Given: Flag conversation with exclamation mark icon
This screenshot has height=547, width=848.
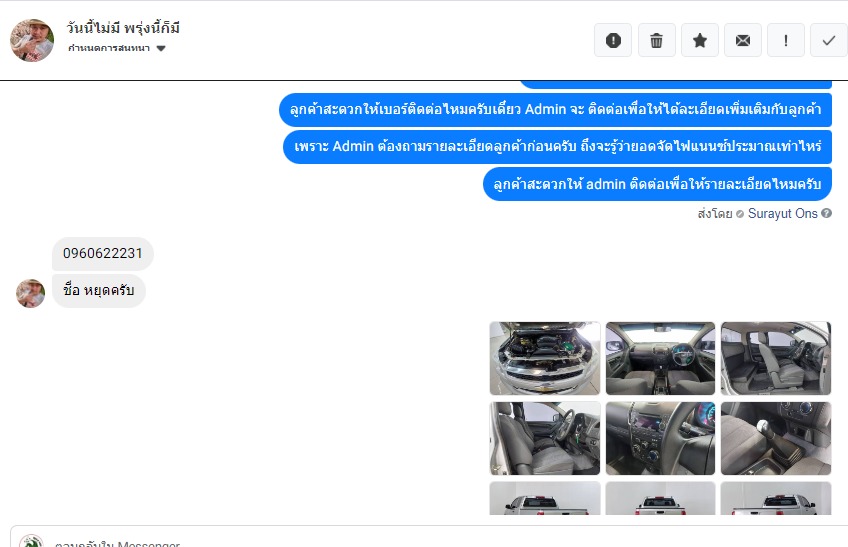Looking at the screenshot, I should pos(786,40).
